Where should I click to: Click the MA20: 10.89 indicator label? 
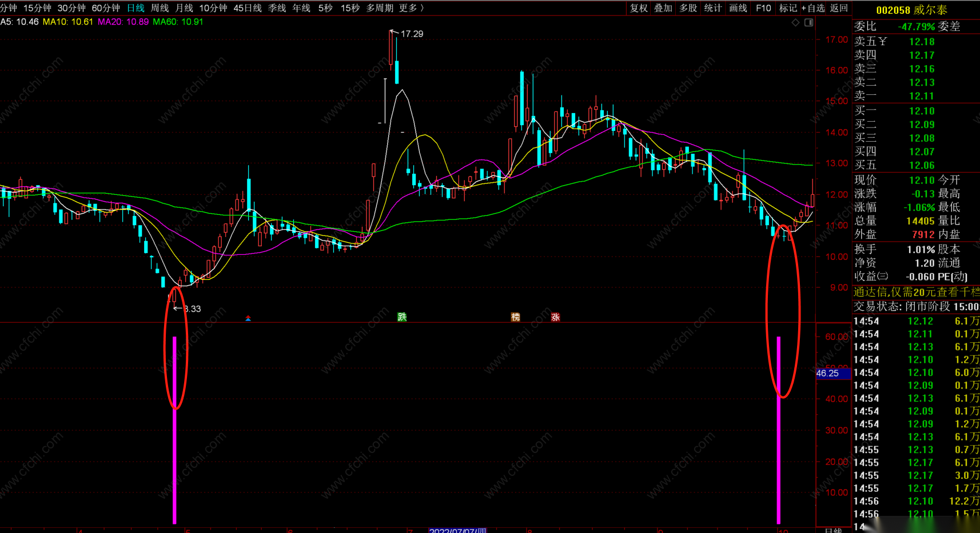(x=123, y=22)
